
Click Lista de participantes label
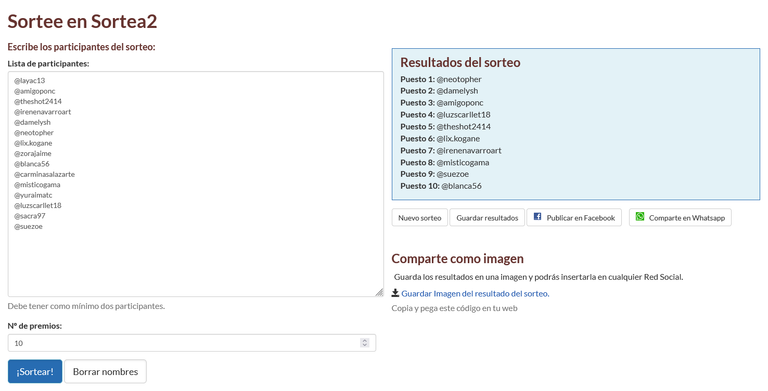(x=48, y=64)
